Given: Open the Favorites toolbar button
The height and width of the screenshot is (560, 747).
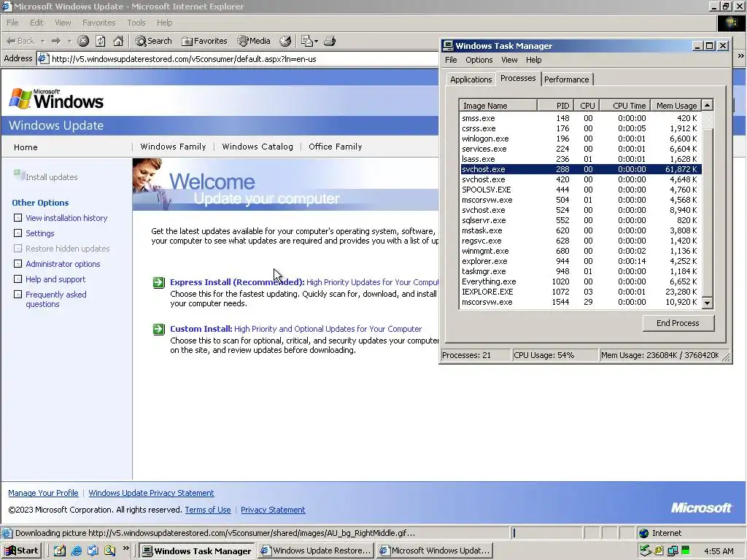Looking at the screenshot, I should (204, 41).
